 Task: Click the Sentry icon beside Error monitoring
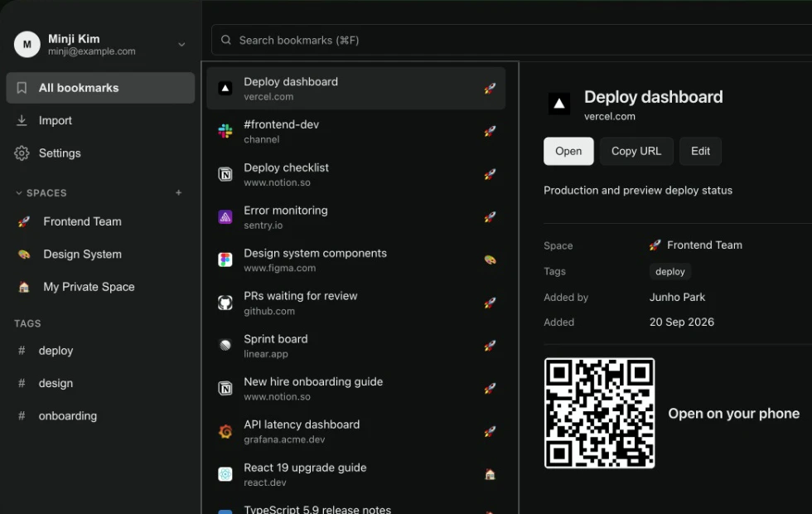(225, 217)
